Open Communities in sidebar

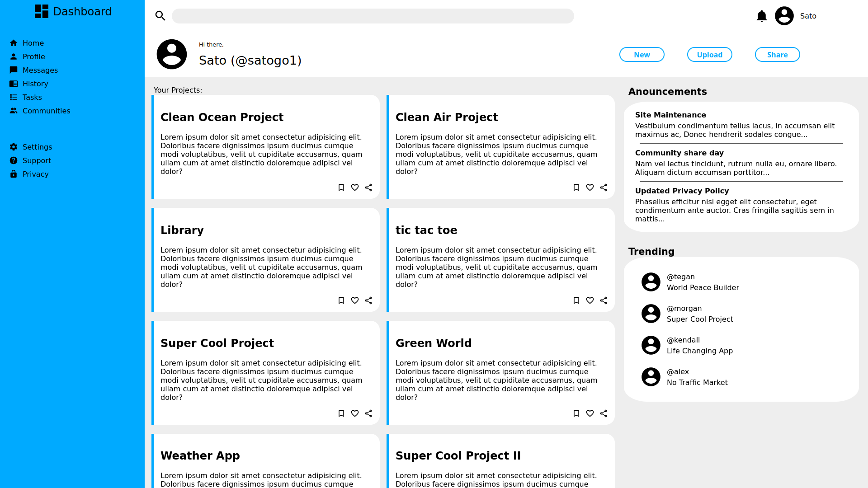(x=40, y=111)
